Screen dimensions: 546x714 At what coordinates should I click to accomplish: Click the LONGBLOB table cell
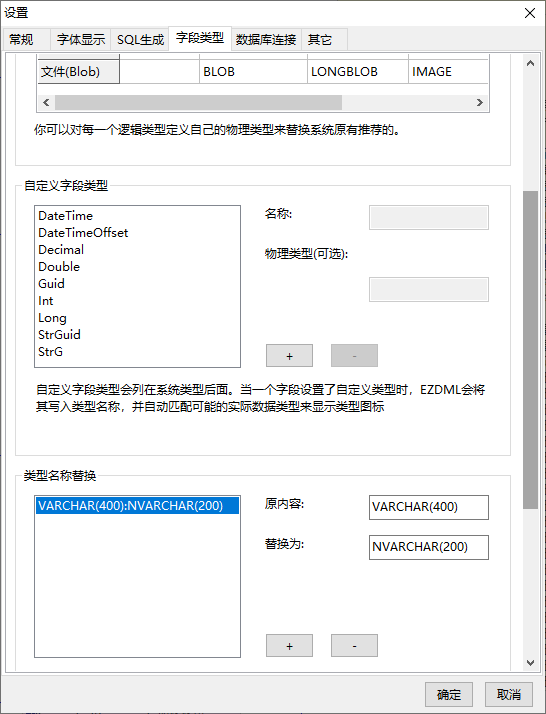(x=357, y=72)
